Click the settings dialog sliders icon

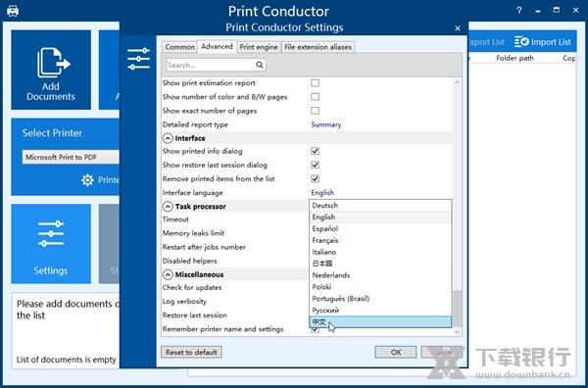(x=138, y=59)
